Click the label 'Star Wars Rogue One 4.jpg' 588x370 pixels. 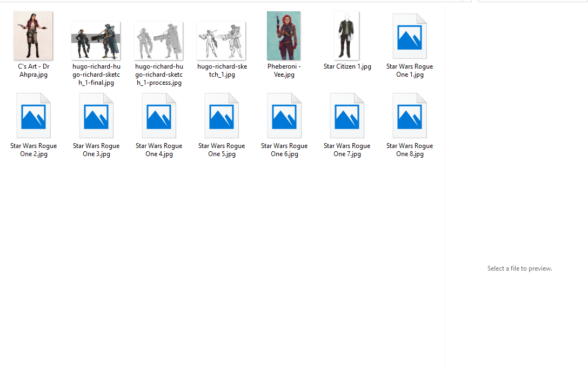pyautogui.click(x=159, y=150)
